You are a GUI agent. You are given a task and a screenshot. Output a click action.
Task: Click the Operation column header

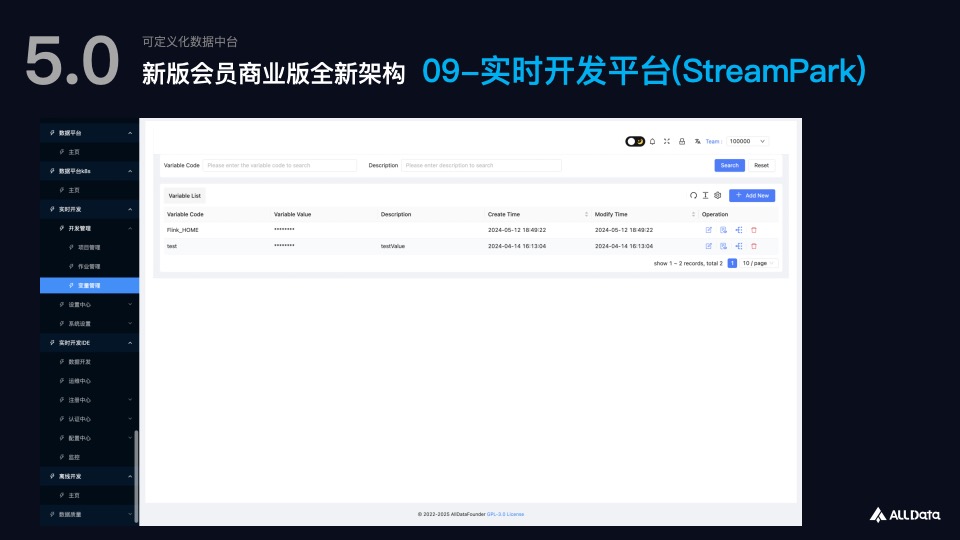[x=714, y=214]
